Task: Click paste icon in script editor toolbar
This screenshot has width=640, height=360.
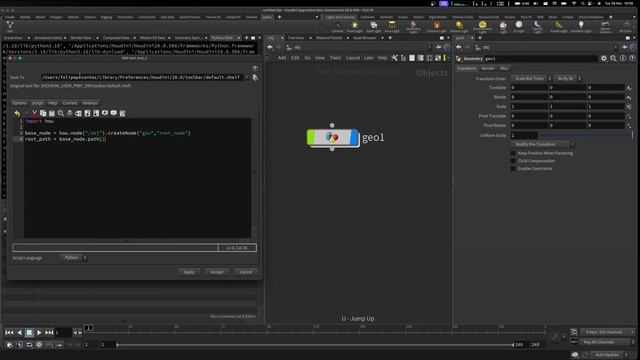Action: tap(52, 113)
